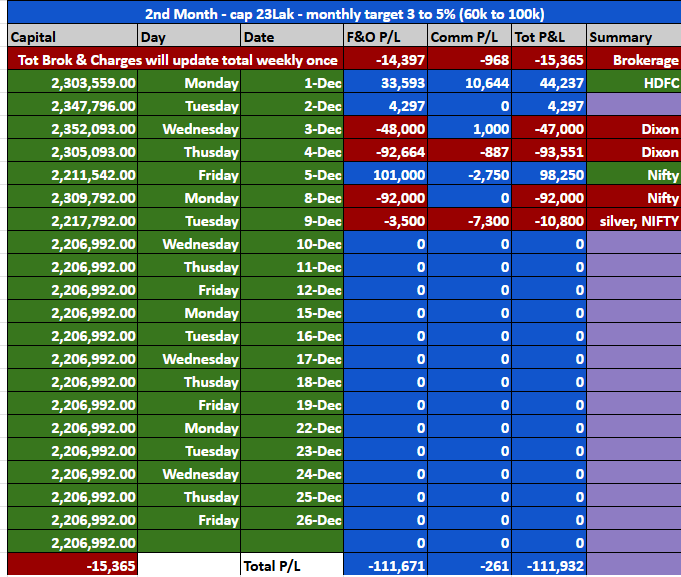Select the 'silver, NIFTY' summary cell
681x577 pixels.
pyautogui.click(x=634, y=221)
